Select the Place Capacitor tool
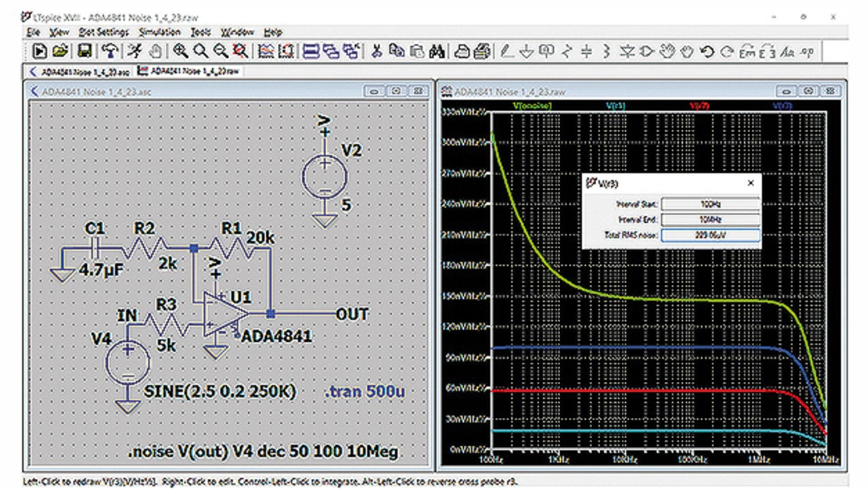868x489 pixels. click(x=587, y=52)
